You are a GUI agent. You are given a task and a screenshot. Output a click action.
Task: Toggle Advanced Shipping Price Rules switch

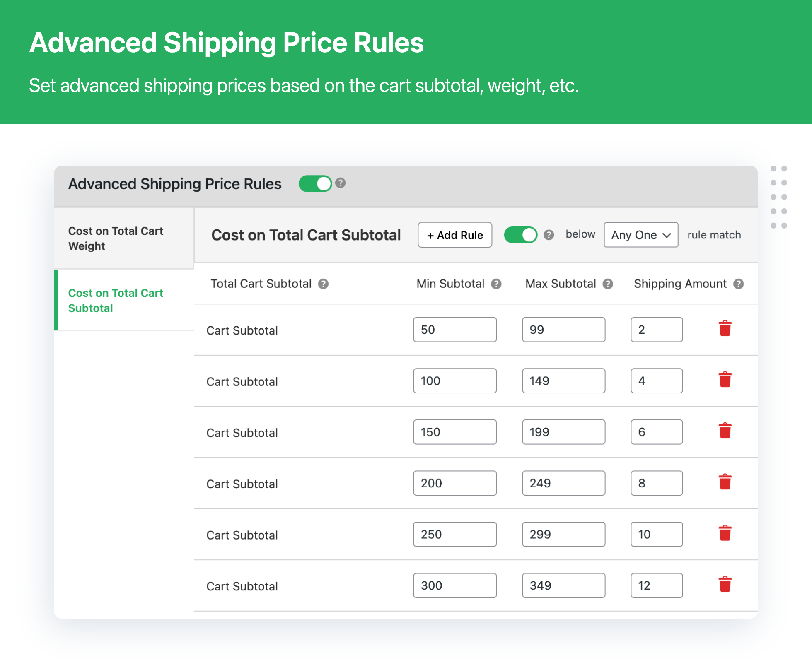point(315,184)
